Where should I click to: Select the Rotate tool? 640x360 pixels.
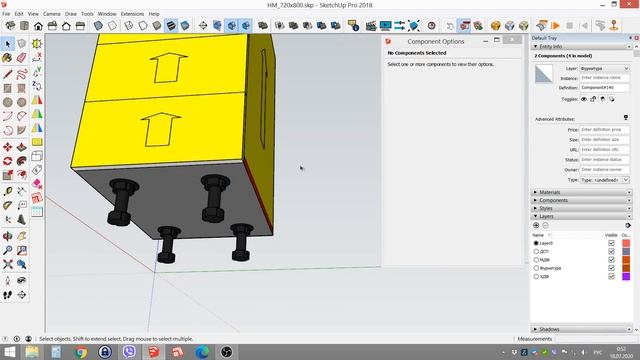[7, 161]
